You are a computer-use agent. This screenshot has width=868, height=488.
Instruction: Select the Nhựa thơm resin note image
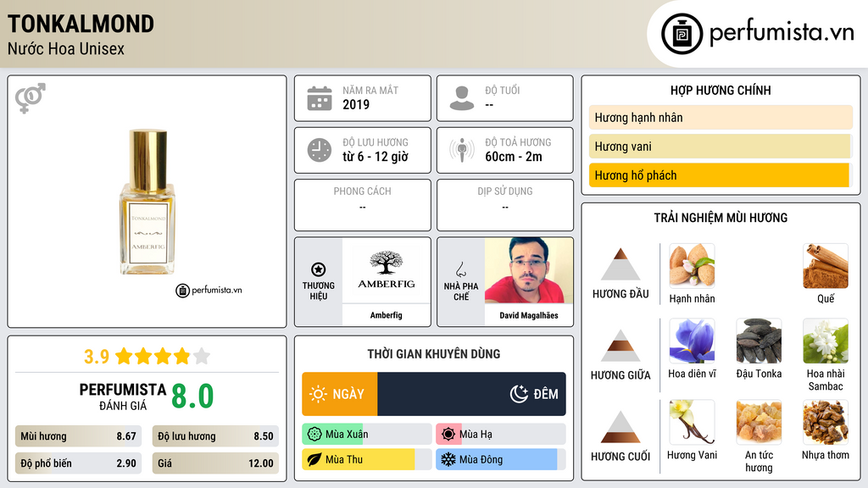(826, 422)
